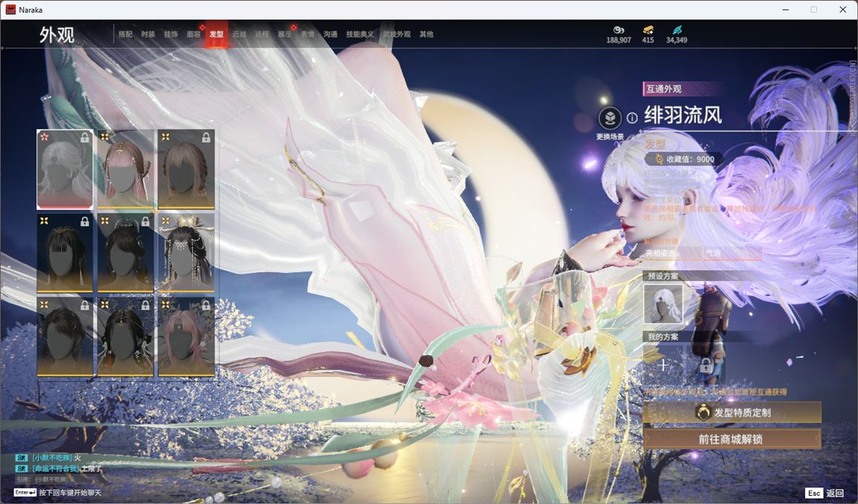Viewport: 858px width, 504px height.
Task: Click the 外观 page heading
Action: [x=56, y=35]
